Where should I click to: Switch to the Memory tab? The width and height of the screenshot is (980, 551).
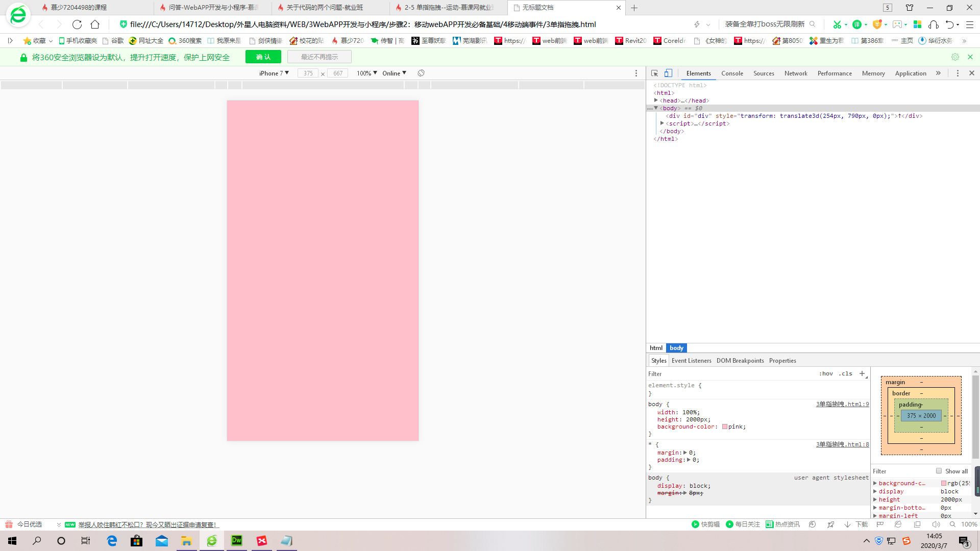click(873, 73)
